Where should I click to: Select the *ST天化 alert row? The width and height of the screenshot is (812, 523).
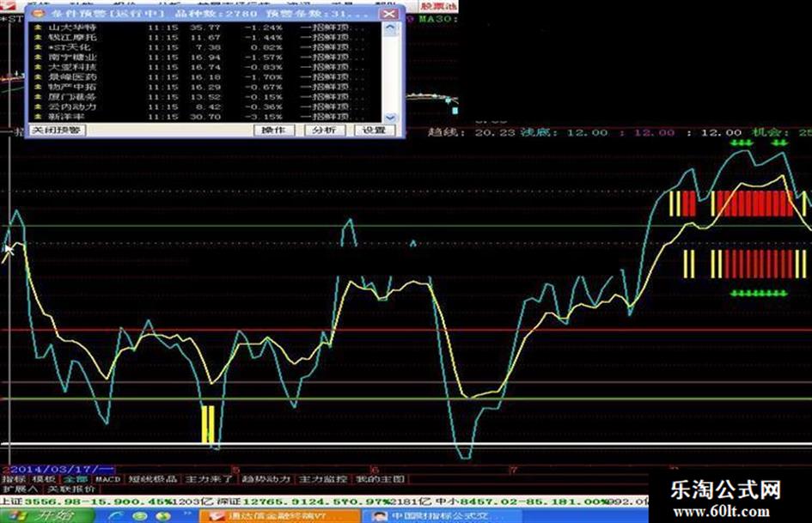pyautogui.click(x=206, y=47)
